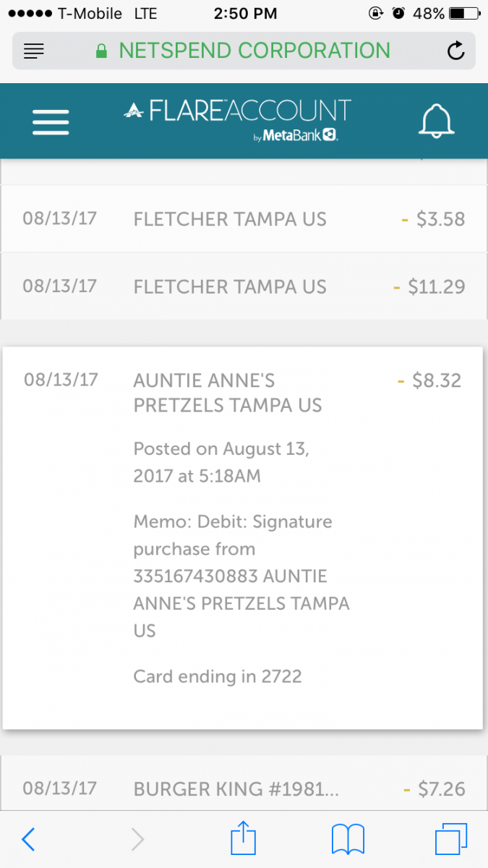This screenshot has height=868, width=488.
Task: Tap the 2:50 PM clock in status bar
Action: tap(243, 13)
